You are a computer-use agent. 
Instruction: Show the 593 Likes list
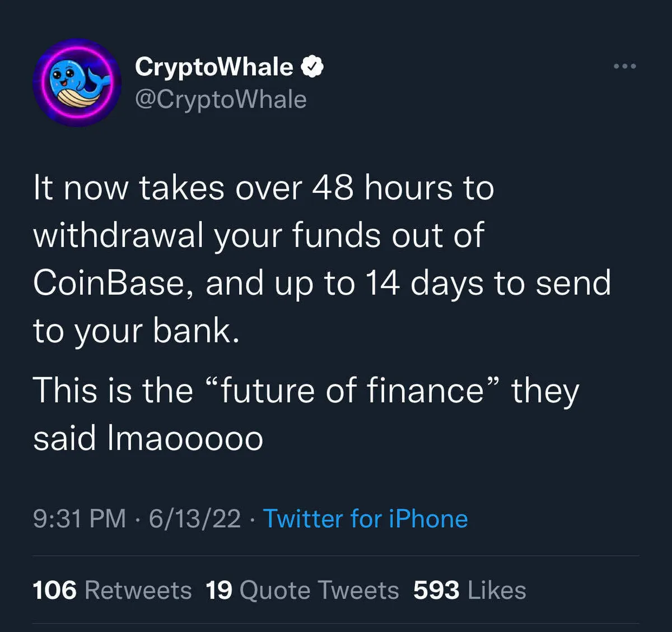[469, 590]
